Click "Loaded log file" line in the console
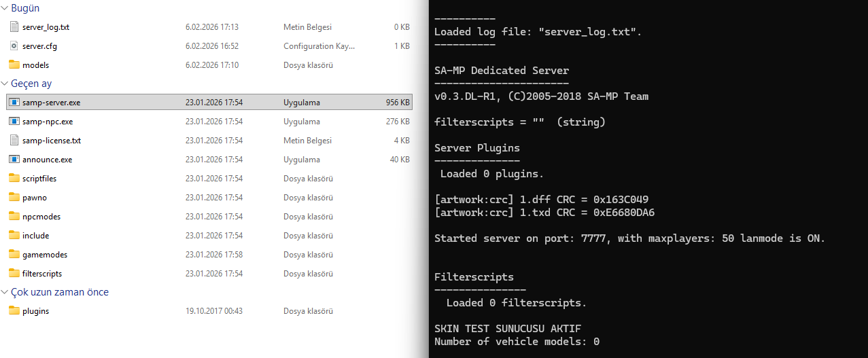This screenshot has height=358, width=868. [x=538, y=31]
